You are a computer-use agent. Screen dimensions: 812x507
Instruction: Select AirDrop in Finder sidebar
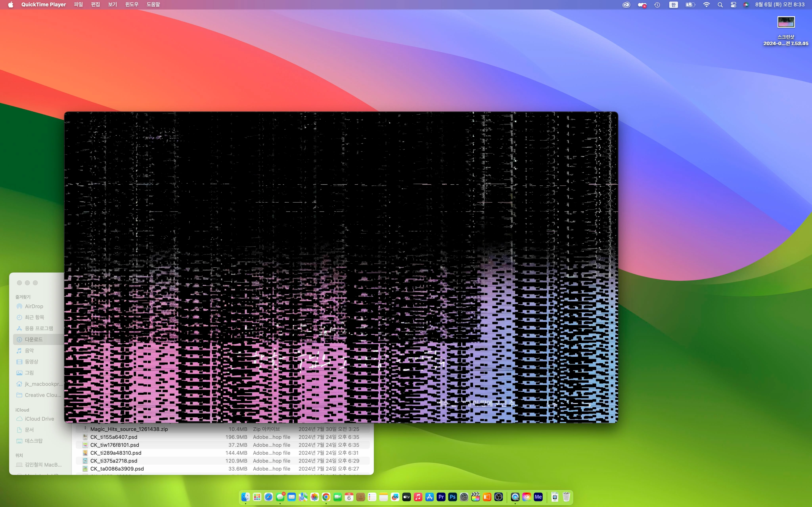pos(34,306)
